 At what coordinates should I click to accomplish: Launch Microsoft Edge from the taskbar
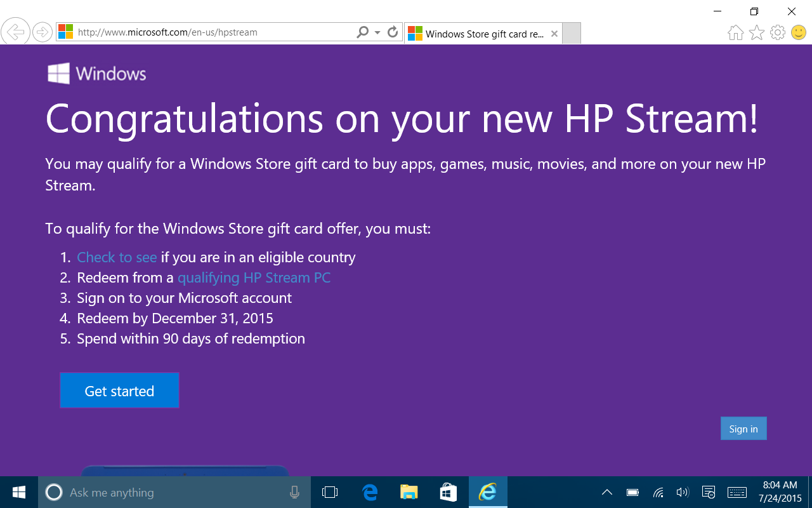point(370,492)
